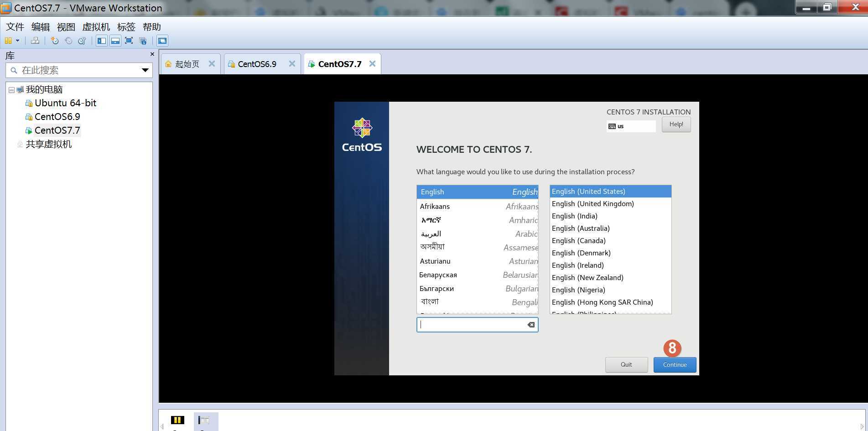The image size is (868, 431).
Task: Click the Send Ctrl+Alt+Del keyboard icon
Action: (x=35, y=41)
